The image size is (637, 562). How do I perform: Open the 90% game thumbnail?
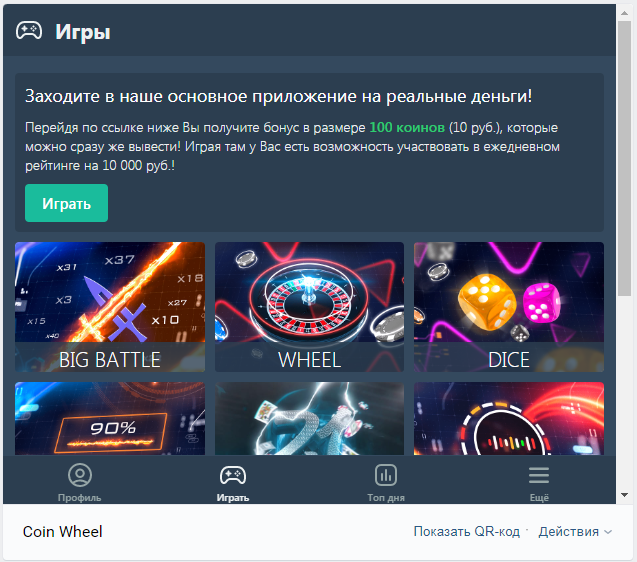point(110,419)
